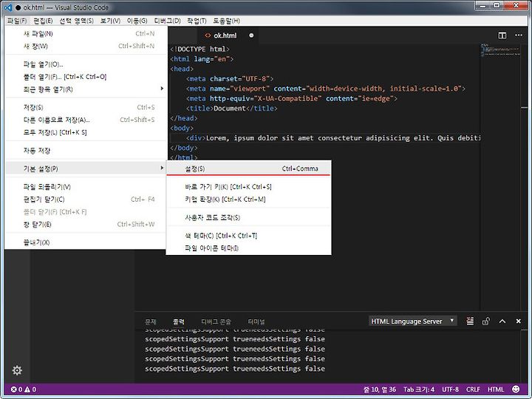Viewport: 532px width, 399px height.
Task: Click the Lorem ipsum div line
Action: [325, 137]
